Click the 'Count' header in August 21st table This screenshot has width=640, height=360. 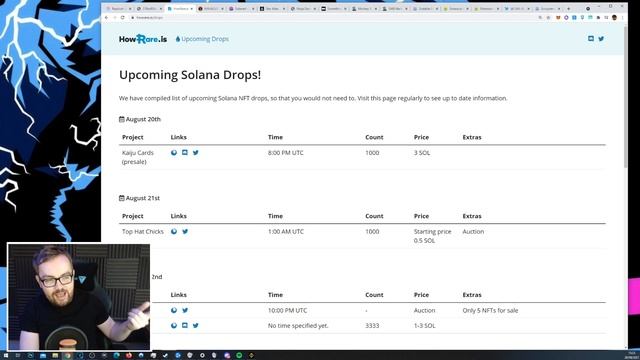(374, 216)
